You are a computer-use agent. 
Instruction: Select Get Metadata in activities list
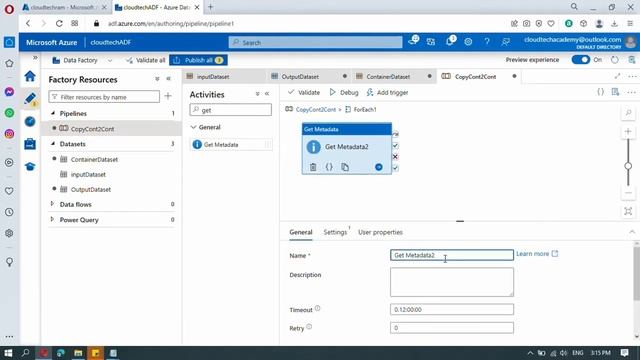point(231,144)
